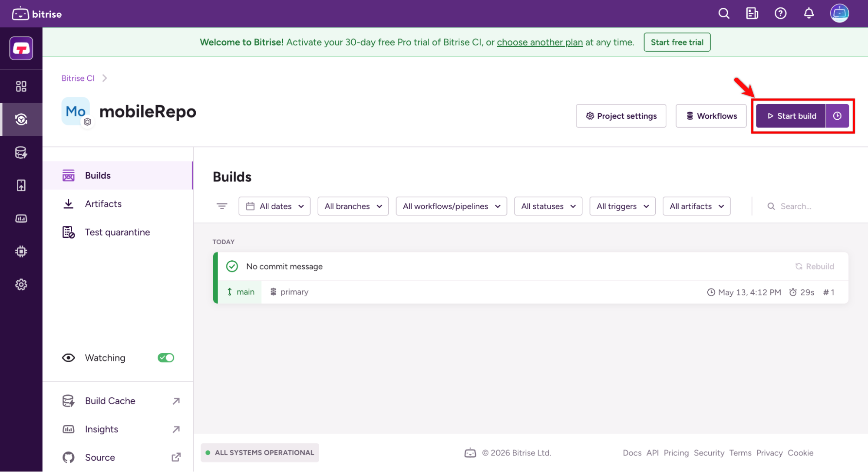
Task: Click the Start free trial button
Action: pyautogui.click(x=677, y=42)
